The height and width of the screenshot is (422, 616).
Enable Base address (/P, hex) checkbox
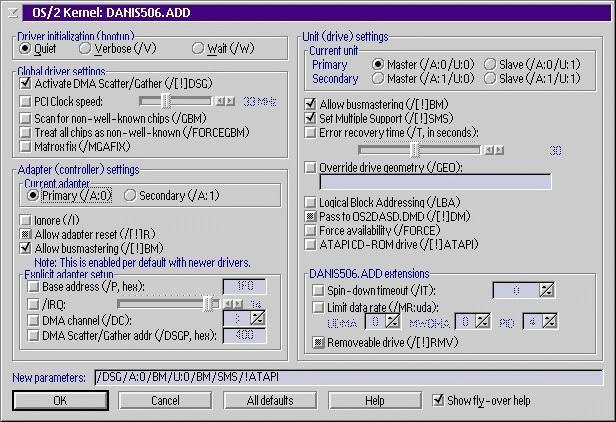point(33,286)
